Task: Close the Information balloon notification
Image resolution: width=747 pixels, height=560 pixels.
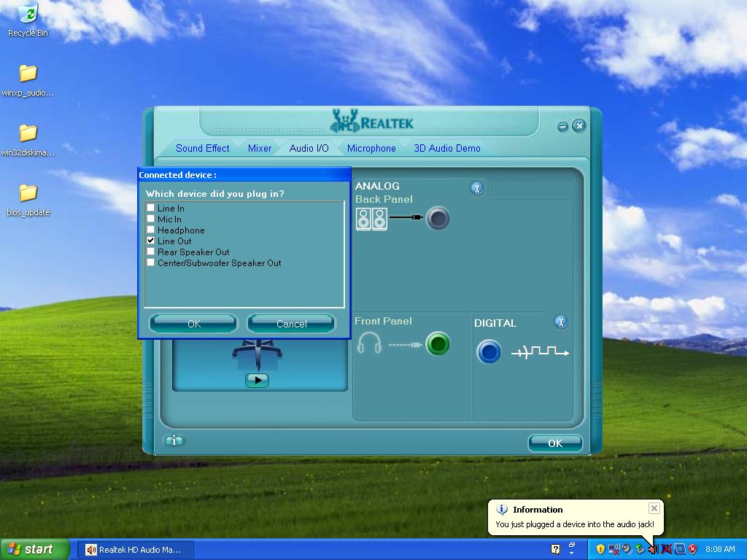Action: pyautogui.click(x=654, y=508)
